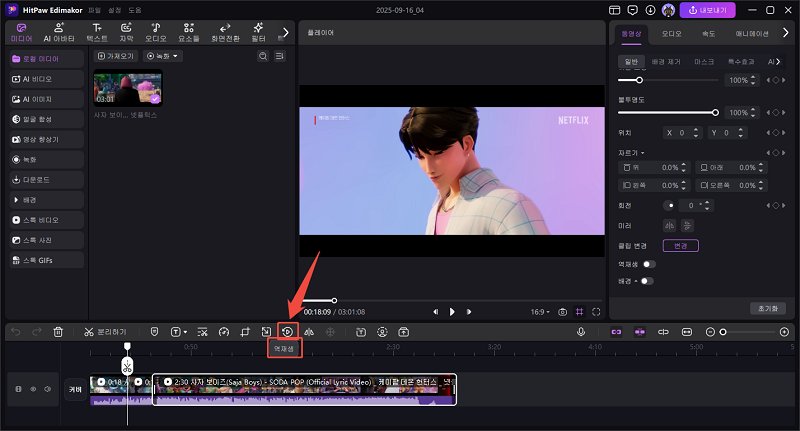Adjust the opacity (불투명도) slider handle
This screenshot has height=431, width=800.
coord(715,112)
